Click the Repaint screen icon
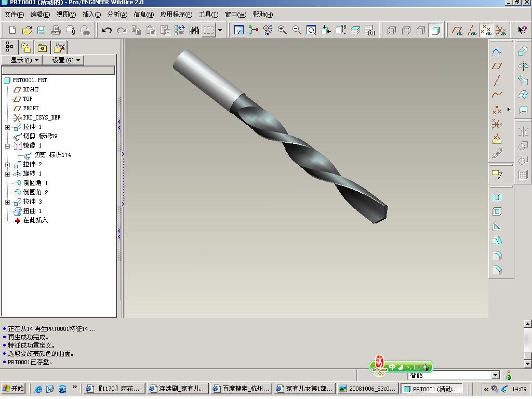The height and width of the screenshot is (399, 532). pyautogui.click(x=239, y=30)
